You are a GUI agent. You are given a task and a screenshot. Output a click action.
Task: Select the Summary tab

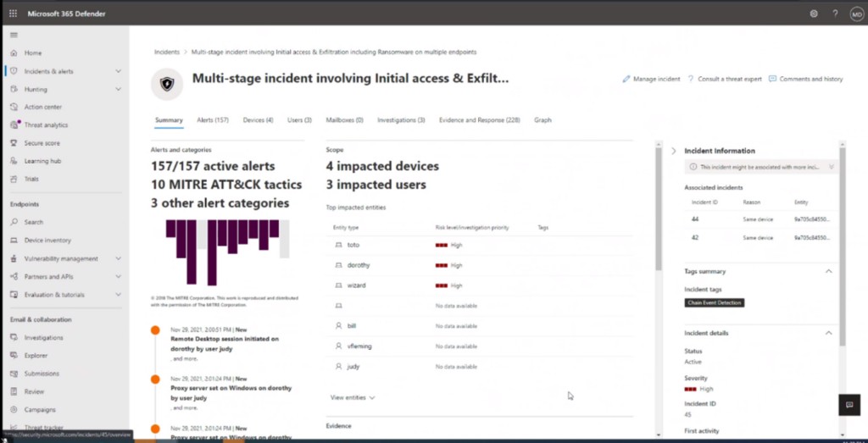[169, 120]
